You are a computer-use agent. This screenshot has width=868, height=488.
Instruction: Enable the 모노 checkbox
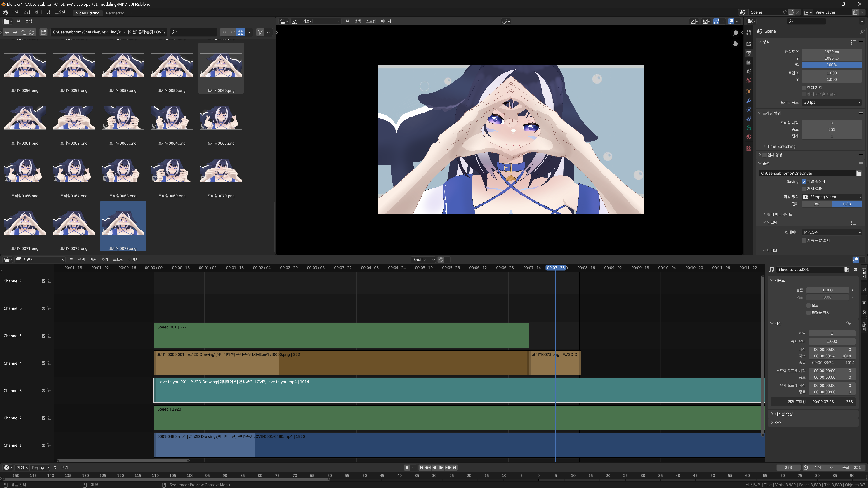[x=808, y=305]
